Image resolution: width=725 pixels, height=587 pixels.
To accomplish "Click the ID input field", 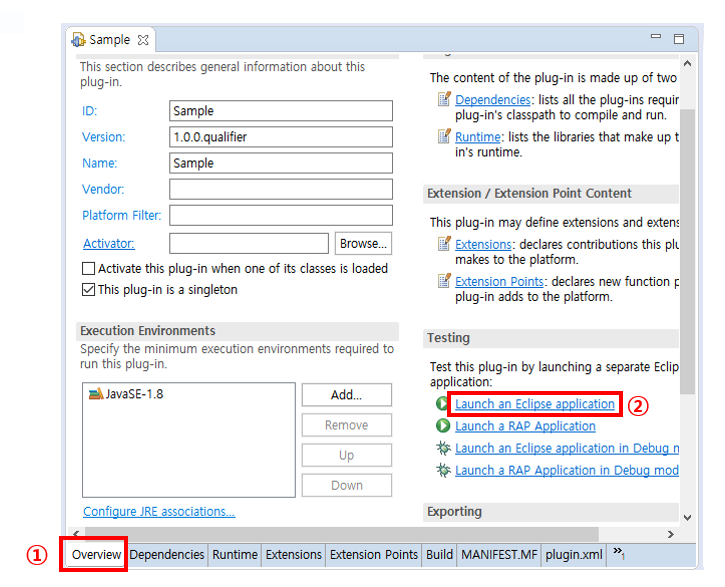I will click(281, 111).
